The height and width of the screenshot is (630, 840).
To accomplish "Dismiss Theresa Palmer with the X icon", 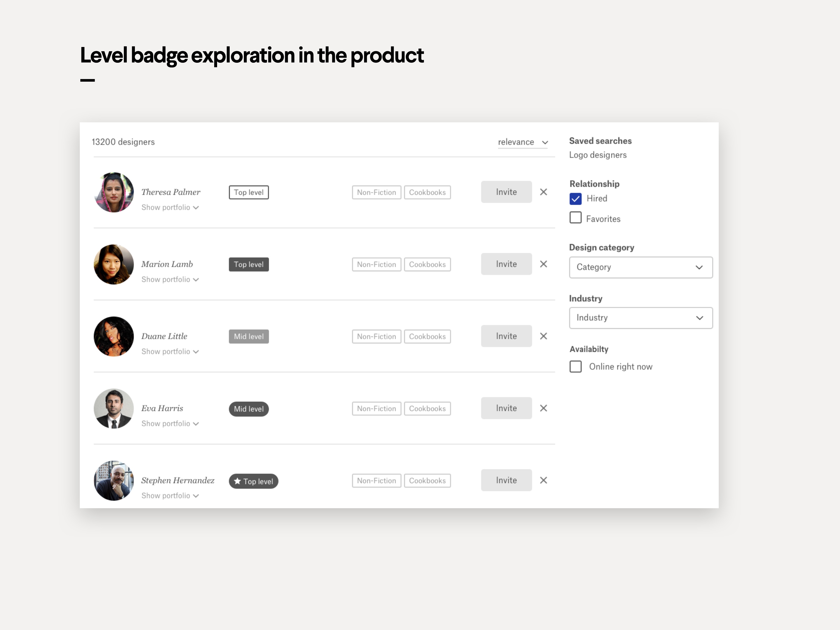I will coord(543,192).
